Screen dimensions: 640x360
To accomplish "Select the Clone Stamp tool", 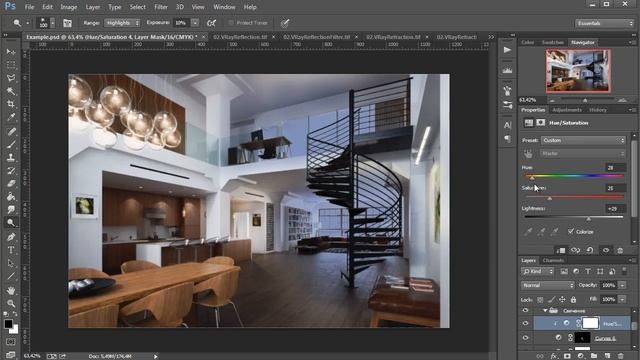I will 11,157.
